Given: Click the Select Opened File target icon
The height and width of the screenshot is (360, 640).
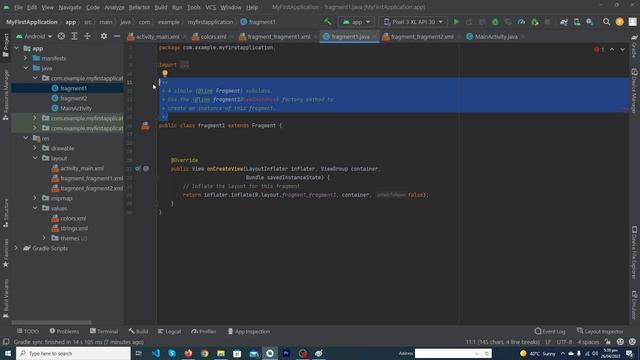Looking at the screenshot, I should [x=61, y=36].
